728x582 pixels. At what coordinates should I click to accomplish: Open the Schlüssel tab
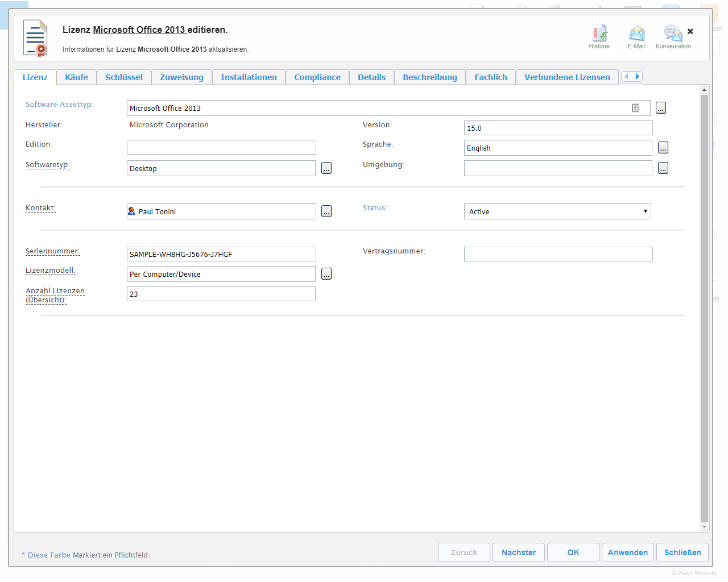tap(124, 77)
